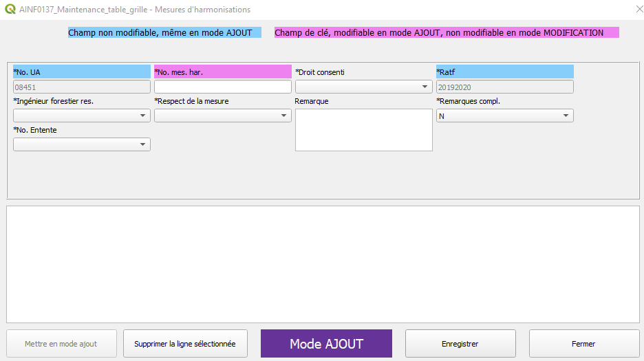The height and width of the screenshot is (361, 644).
Task: Click the *No. UA blue label
Action: tap(82, 72)
